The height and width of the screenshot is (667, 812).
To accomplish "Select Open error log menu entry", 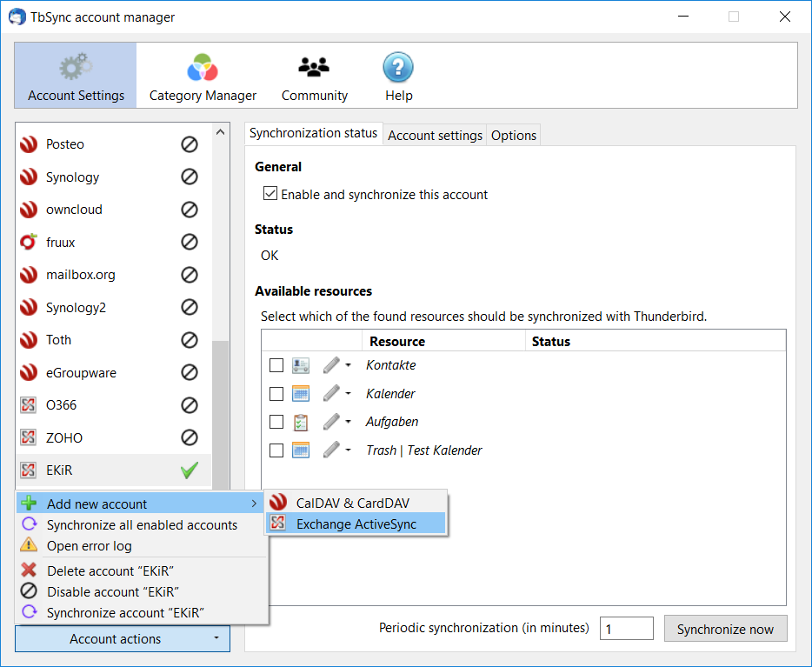I will pyautogui.click(x=142, y=545).
